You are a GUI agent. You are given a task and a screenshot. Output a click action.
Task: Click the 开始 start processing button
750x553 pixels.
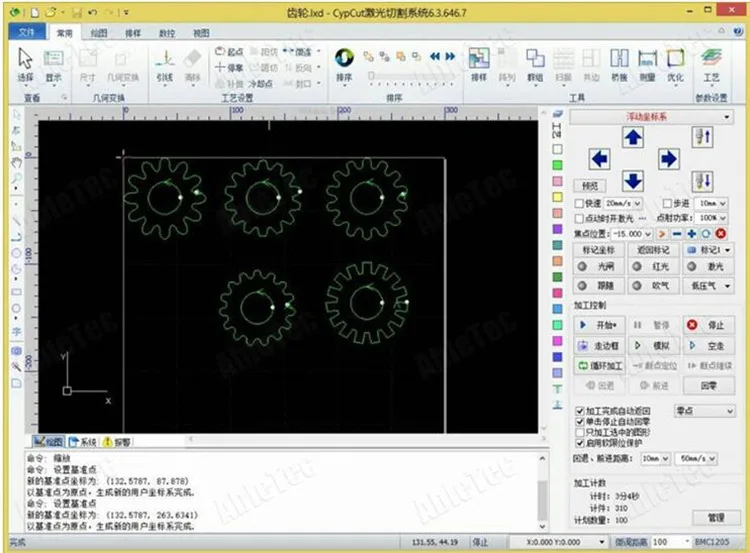pos(599,325)
